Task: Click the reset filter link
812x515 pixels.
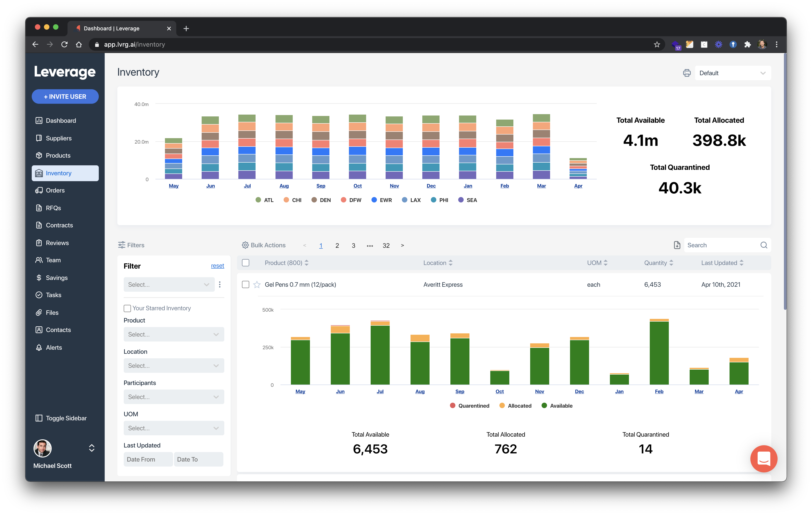Action: coord(217,266)
